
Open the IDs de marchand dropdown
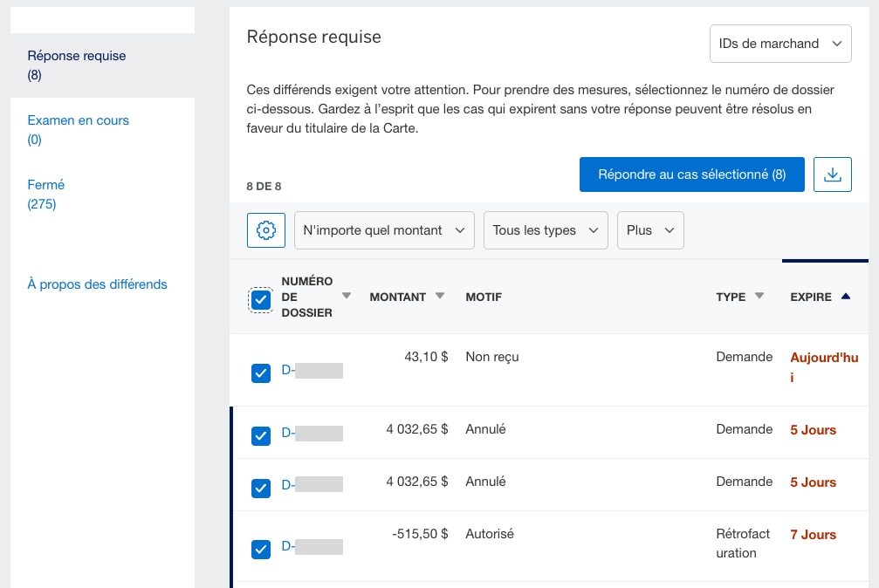pos(779,43)
